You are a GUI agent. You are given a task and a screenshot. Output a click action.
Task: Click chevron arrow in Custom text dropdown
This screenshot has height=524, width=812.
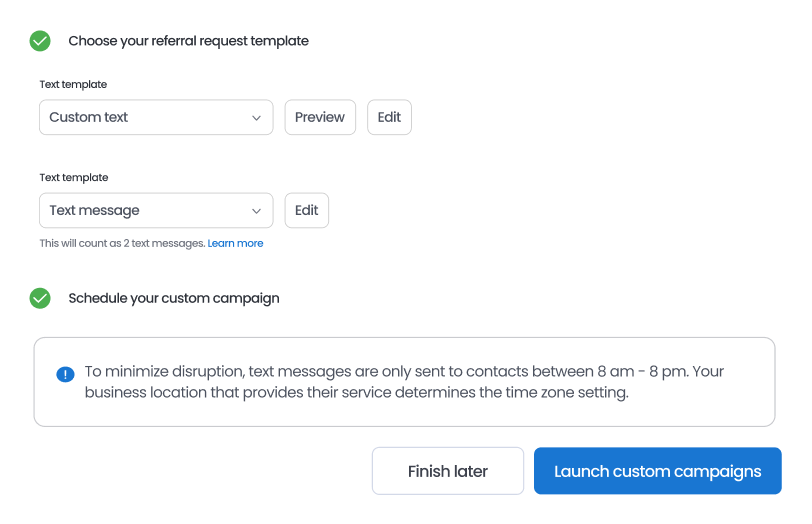pyautogui.click(x=256, y=118)
